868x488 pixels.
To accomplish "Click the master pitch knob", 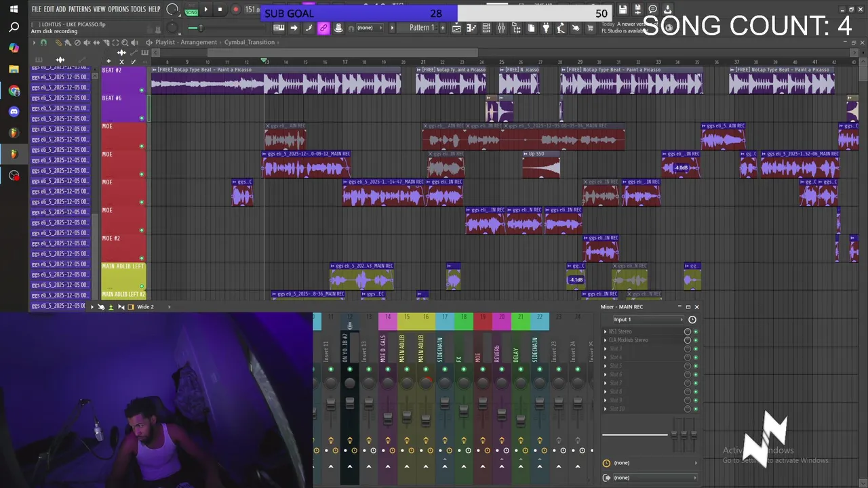I will coord(172,28).
